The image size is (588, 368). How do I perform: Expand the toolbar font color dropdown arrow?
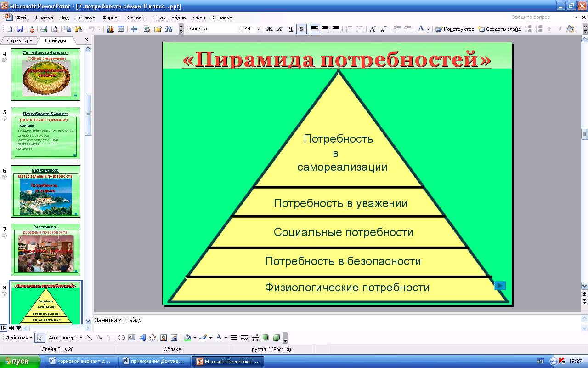(x=428, y=29)
